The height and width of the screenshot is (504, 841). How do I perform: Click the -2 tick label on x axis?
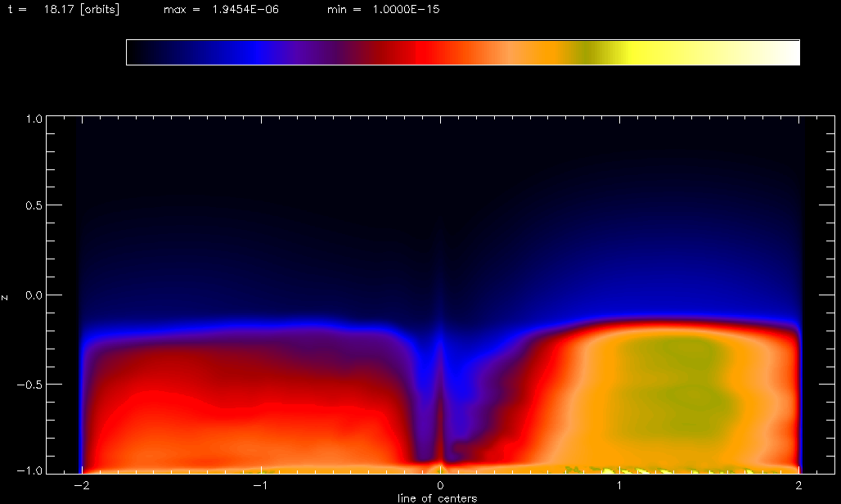click(x=81, y=486)
